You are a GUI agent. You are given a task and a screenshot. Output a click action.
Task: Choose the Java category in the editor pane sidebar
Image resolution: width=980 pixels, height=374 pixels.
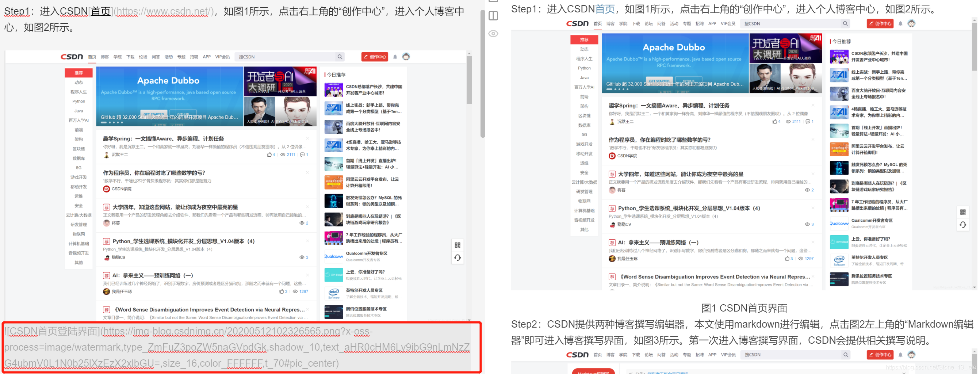(x=79, y=111)
